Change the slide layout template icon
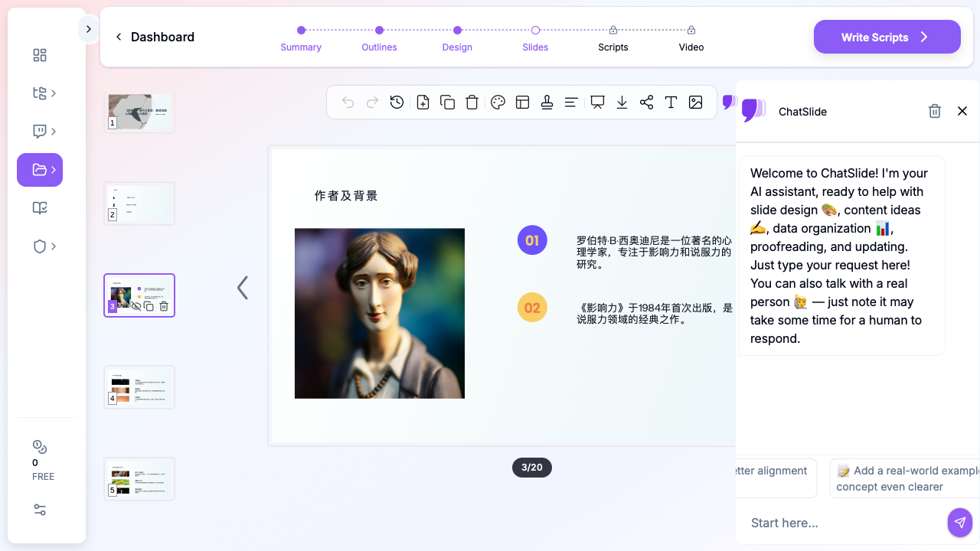This screenshot has height=551, width=980. click(523, 103)
